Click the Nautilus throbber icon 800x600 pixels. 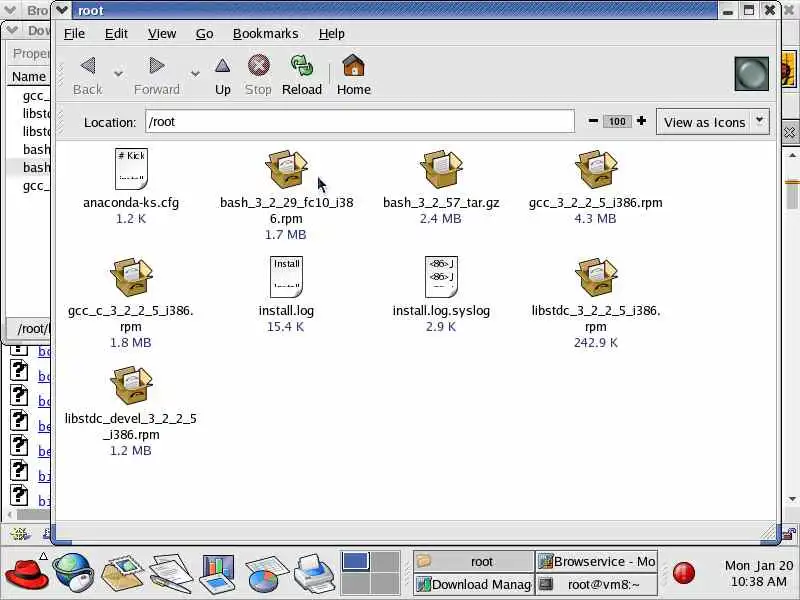752,74
